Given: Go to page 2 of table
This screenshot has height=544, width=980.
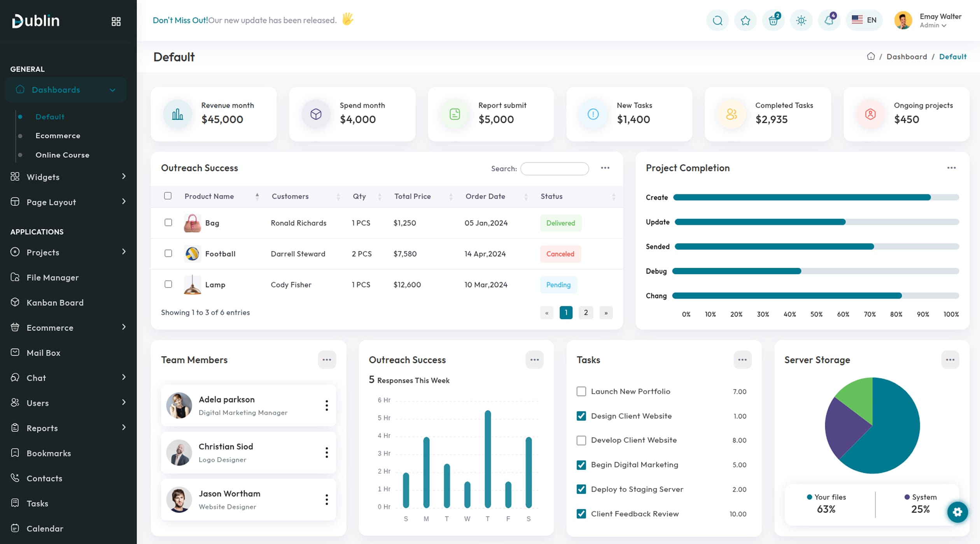Looking at the screenshot, I should 586,312.
